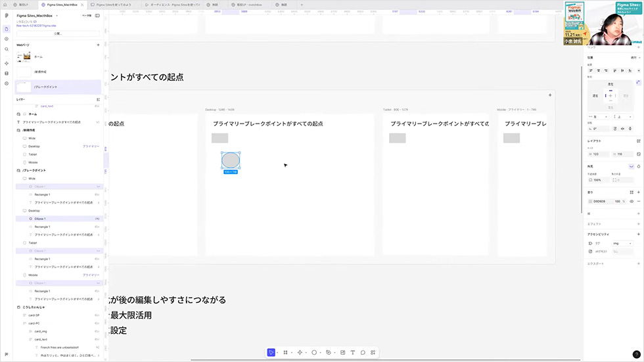Screen dimensions: 644x362
Task: Toggle layer blend mode drop icon
Action: pyautogui.click(x=639, y=166)
